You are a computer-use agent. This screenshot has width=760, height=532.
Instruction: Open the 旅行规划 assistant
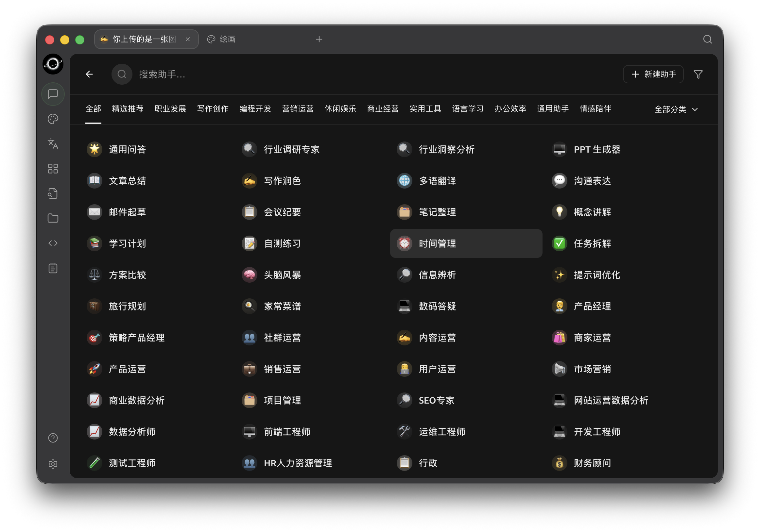156,307
